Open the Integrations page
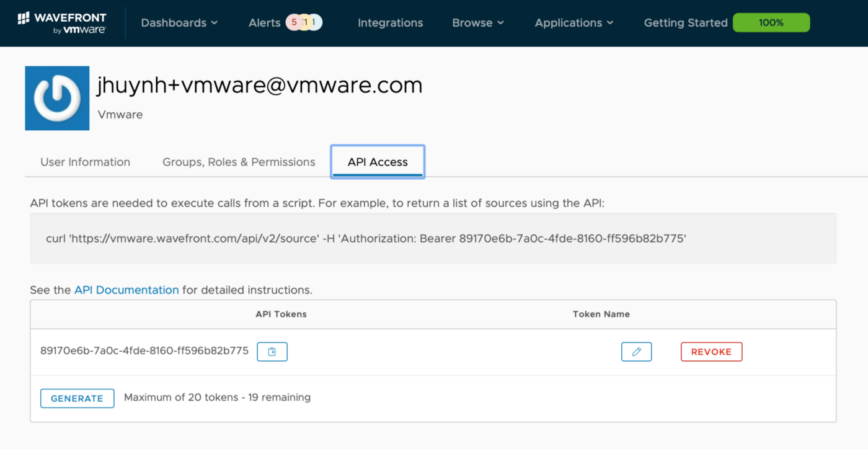This screenshot has width=868, height=449. 390,22
